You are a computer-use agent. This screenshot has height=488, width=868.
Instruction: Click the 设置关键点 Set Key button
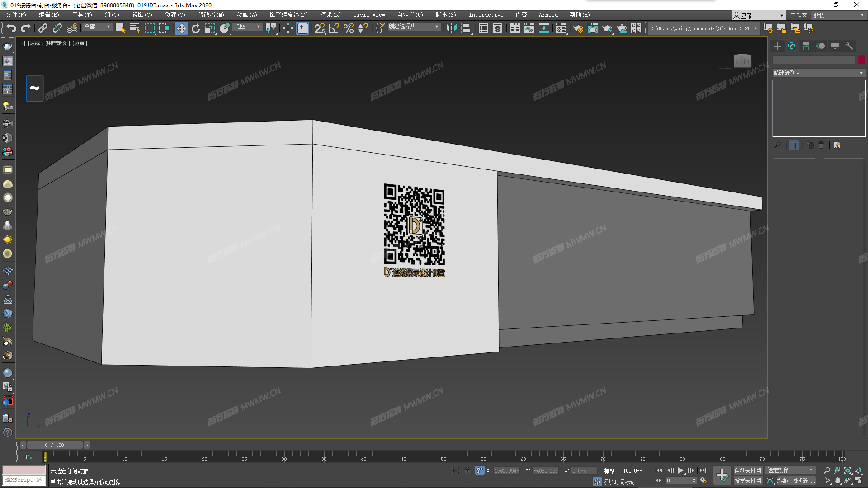pyautogui.click(x=748, y=481)
